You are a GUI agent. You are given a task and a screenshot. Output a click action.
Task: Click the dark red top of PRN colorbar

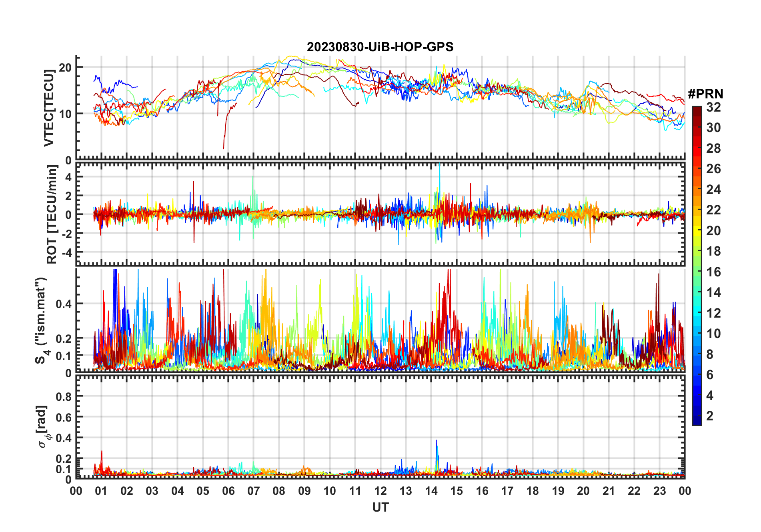pyautogui.click(x=697, y=110)
